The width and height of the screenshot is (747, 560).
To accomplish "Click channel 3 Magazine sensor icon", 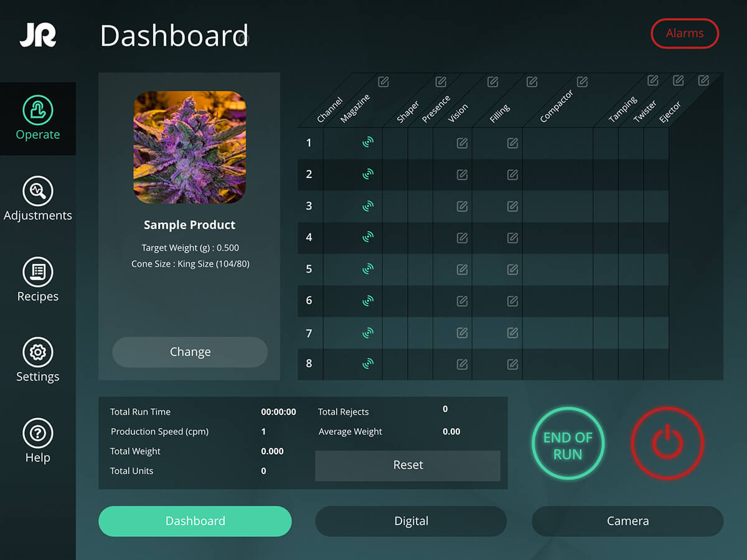I will click(368, 205).
